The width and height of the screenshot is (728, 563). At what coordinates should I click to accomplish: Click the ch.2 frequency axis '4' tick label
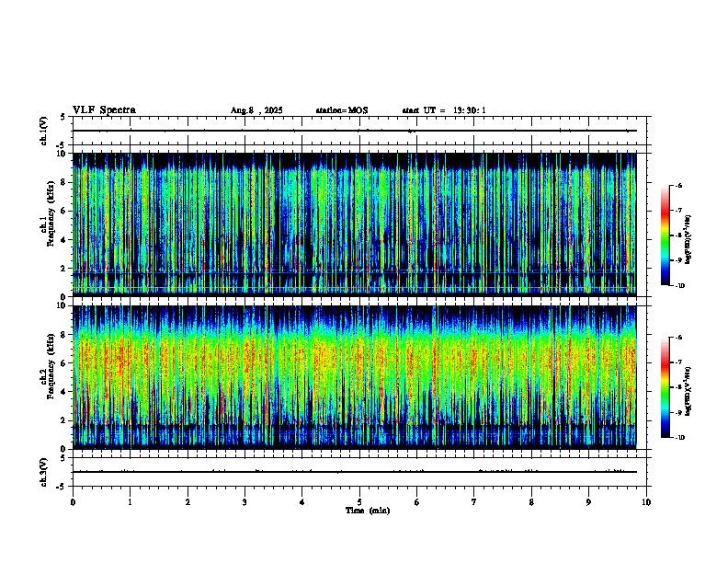[x=64, y=392]
